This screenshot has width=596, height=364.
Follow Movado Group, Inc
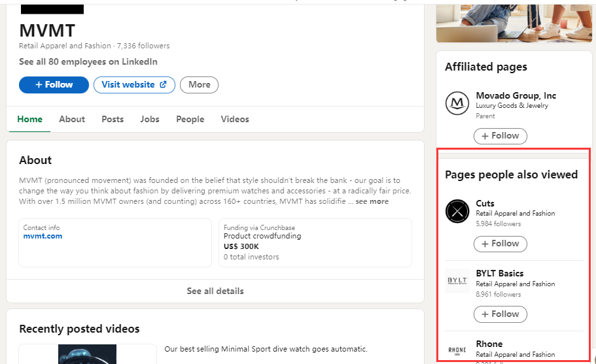500,136
